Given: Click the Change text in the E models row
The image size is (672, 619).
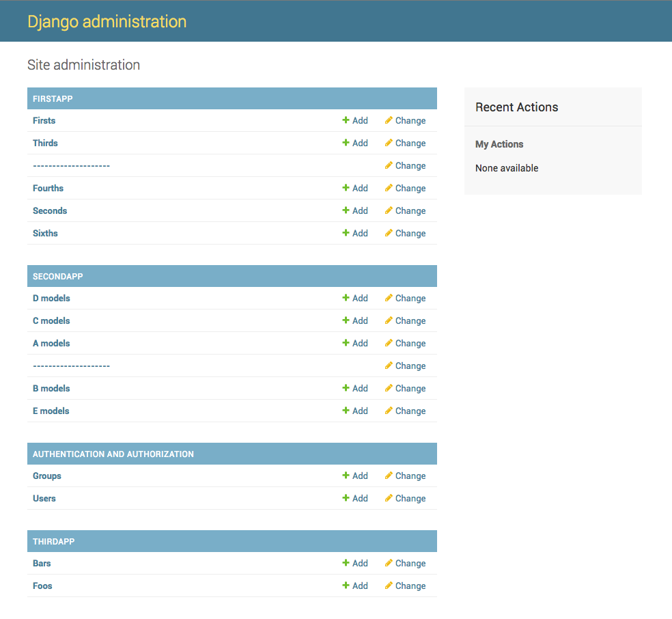Looking at the screenshot, I should (410, 411).
